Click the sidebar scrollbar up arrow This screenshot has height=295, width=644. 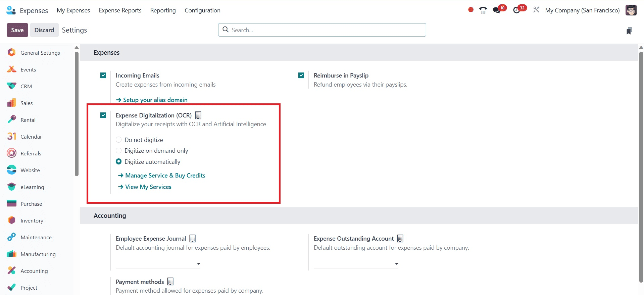[77, 48]
